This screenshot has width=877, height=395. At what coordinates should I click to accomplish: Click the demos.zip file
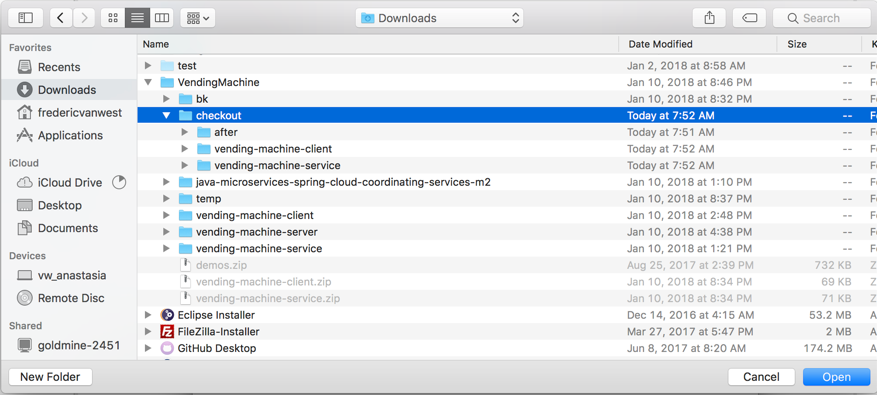pyautogui.click(x=221, y=265)
